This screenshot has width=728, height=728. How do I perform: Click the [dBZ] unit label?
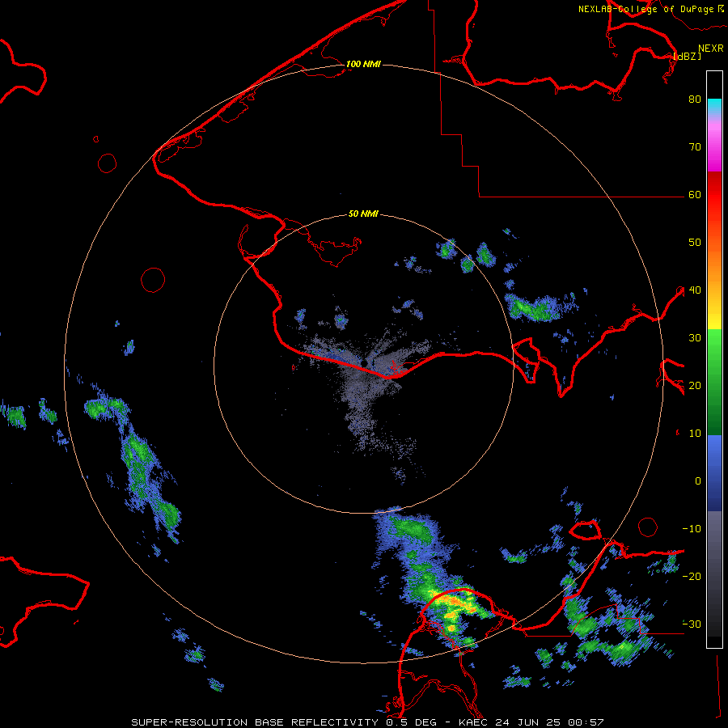point(687,57)
